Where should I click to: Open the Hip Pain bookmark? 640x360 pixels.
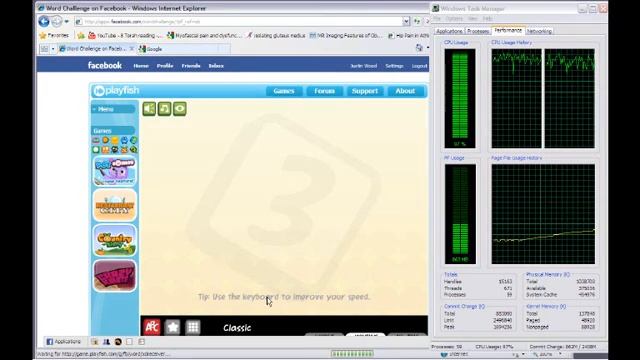pos(408,36)
